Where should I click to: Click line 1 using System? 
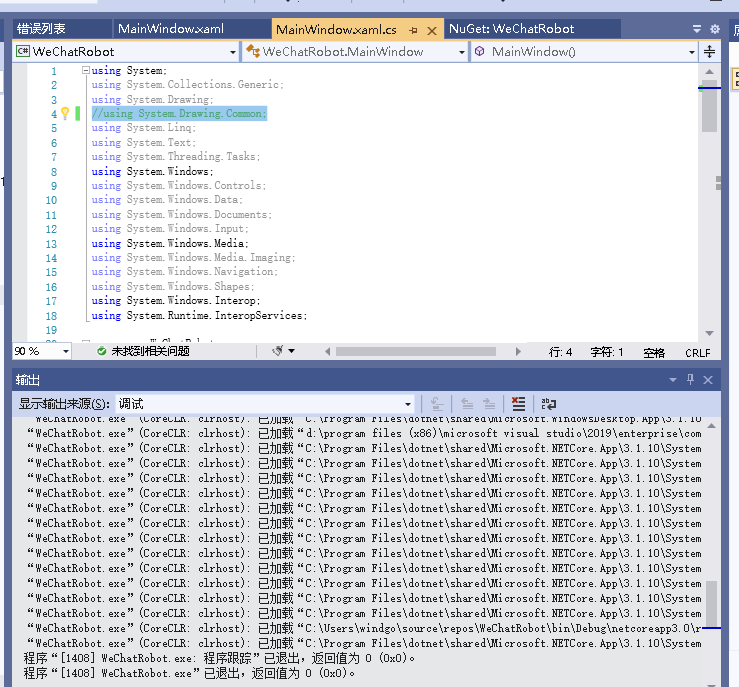(129, 71)
